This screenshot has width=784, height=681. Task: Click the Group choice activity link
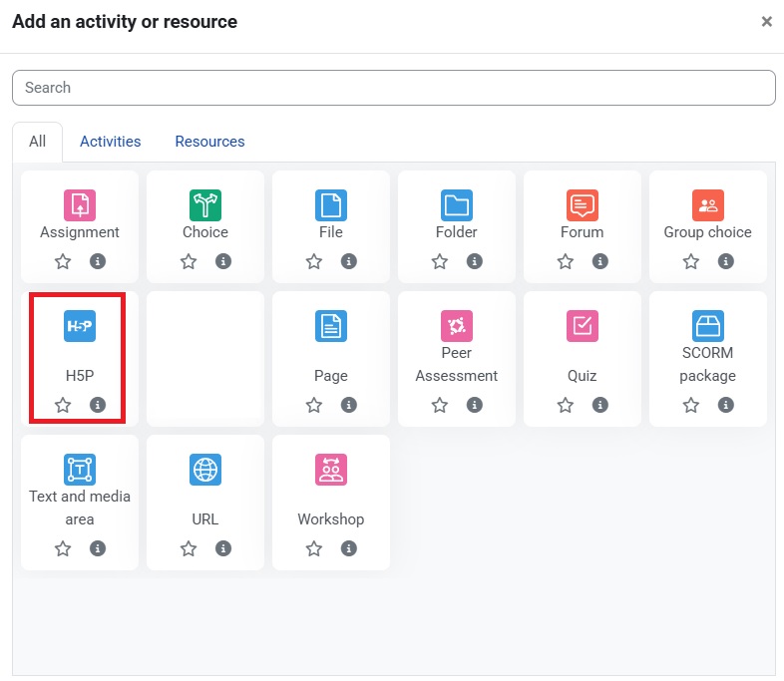pyautogui.click(x=708, y=232)
